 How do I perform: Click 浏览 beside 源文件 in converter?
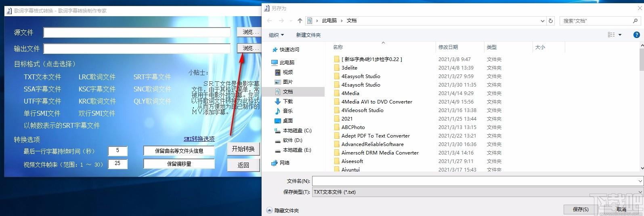point(249,32)
